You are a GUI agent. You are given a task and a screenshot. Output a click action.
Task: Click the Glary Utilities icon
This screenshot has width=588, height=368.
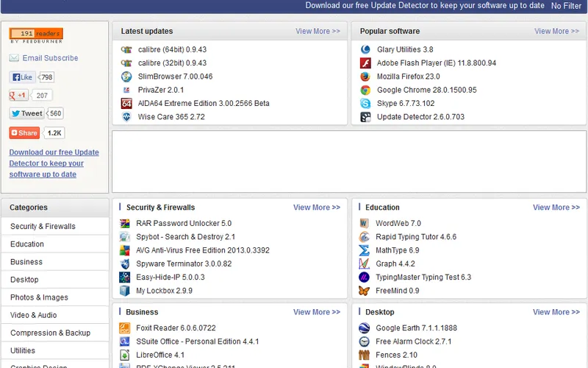pos(365,49)
